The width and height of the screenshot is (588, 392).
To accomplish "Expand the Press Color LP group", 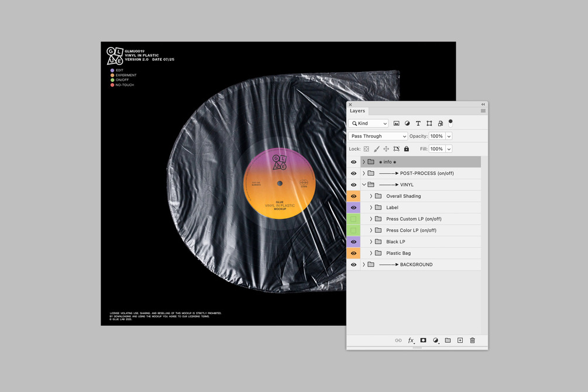I will [x=371, y=231].
